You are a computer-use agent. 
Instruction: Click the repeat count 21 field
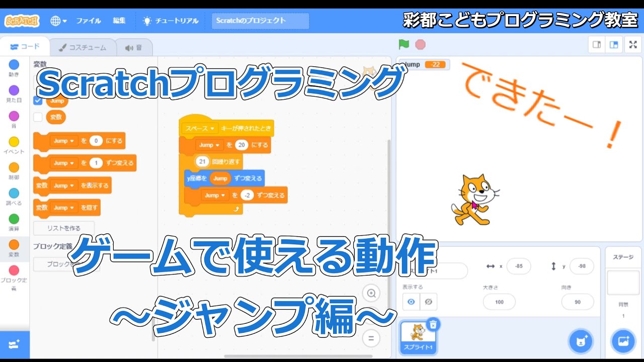tap(203, 161)
